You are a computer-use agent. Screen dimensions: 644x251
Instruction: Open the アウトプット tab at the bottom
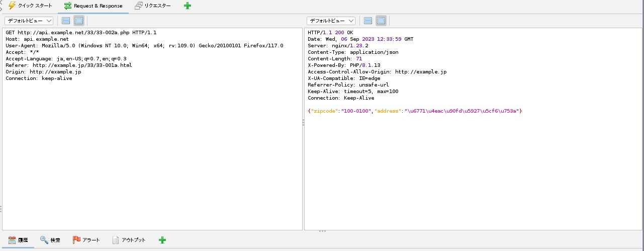click(x=129, y=240)
